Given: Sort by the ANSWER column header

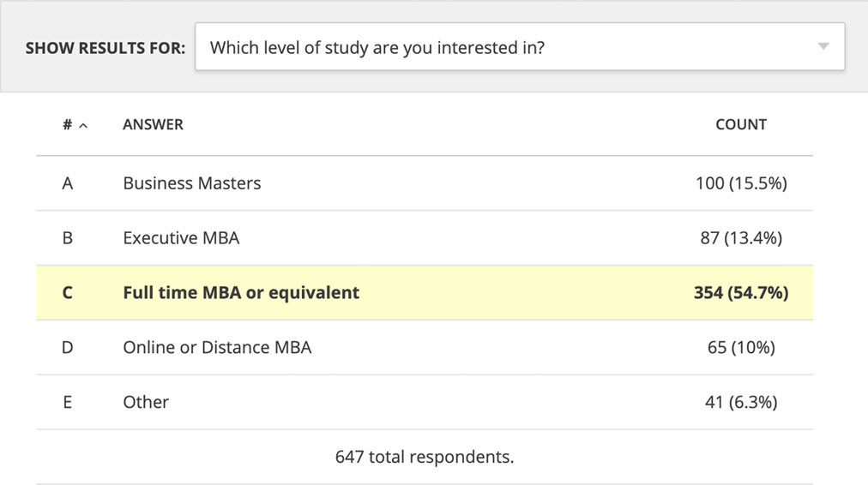Looking at the screenshot, I should pyautogui.click(x=153, y=124).
